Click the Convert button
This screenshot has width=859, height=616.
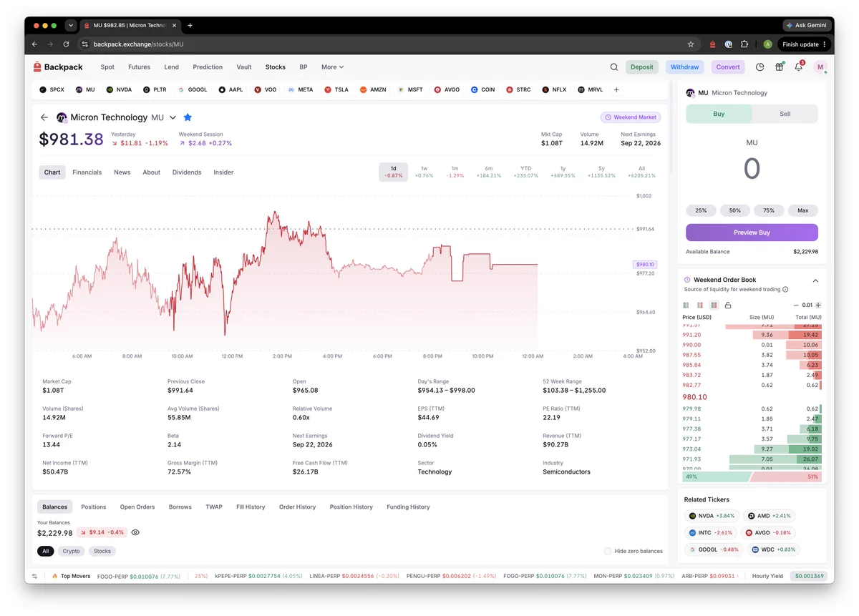(728, 67)
